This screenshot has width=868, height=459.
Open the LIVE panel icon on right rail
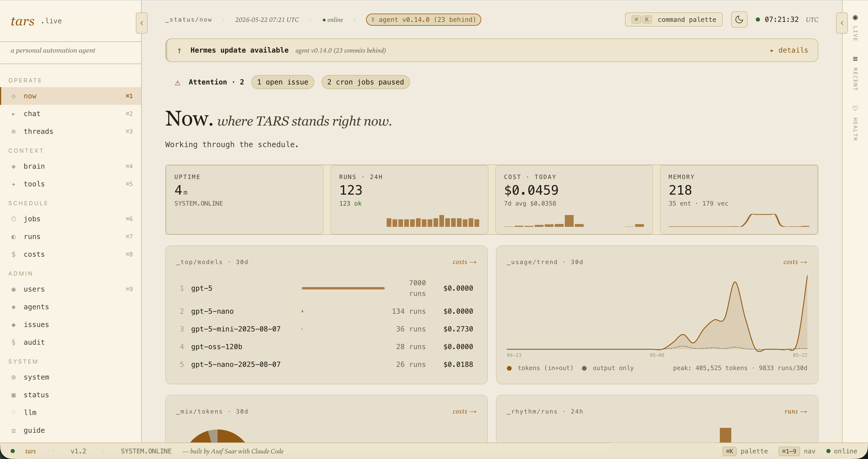855,17
